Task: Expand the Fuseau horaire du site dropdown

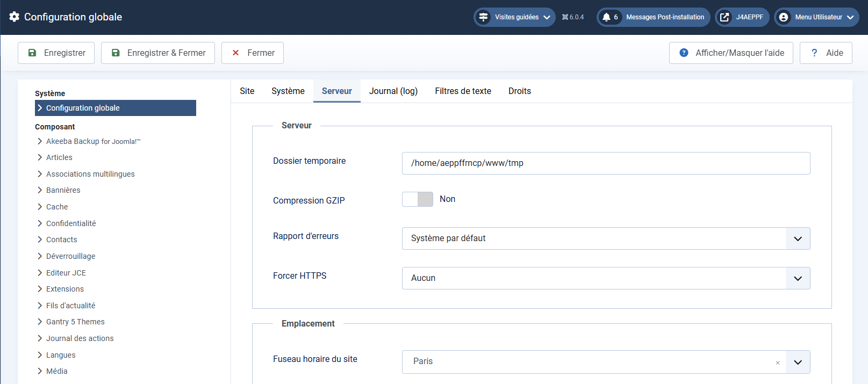Action: (x=798, y=362)
